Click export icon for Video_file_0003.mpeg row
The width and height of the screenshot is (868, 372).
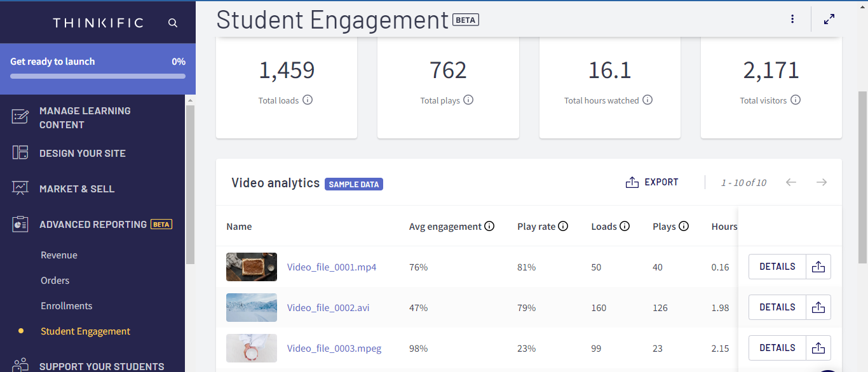(x=818, y=348)
